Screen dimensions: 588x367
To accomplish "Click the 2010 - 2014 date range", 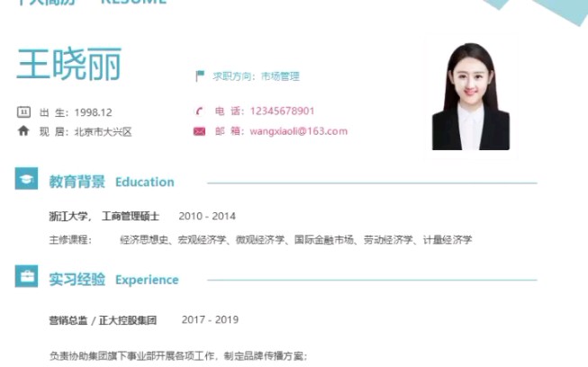I will (x=207, y=216).
